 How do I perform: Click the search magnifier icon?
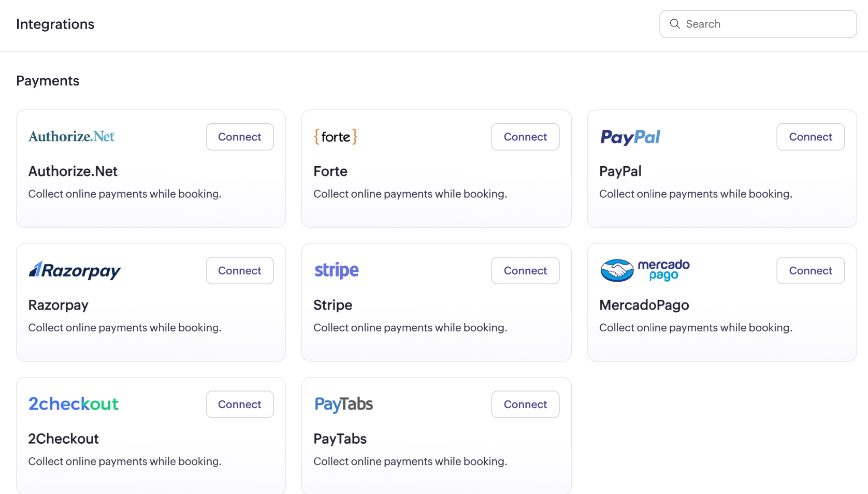coord(674,24)
